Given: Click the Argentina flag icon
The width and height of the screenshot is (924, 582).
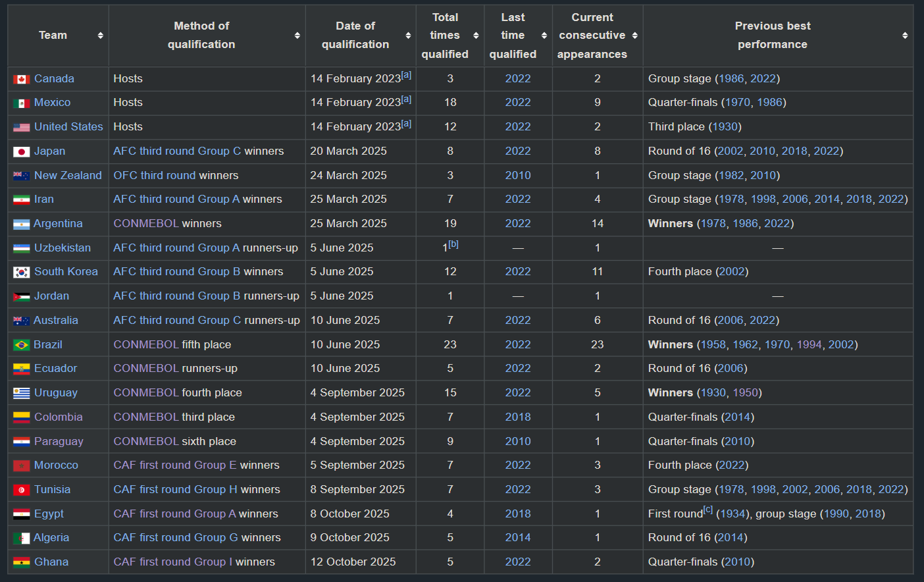Looking at the screenshot, I should (x=21, y=224).
